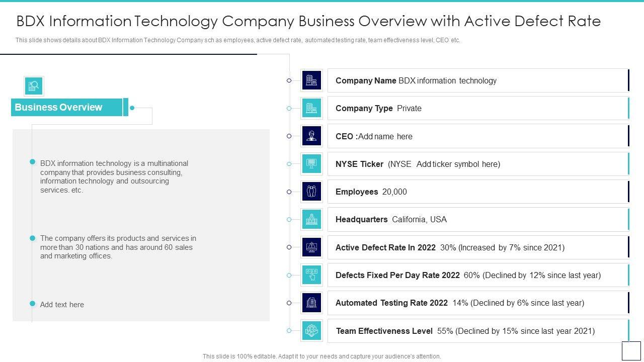
Task: Click the Business Overview magnifier chart icon
Action: click(x=34, y=86)
